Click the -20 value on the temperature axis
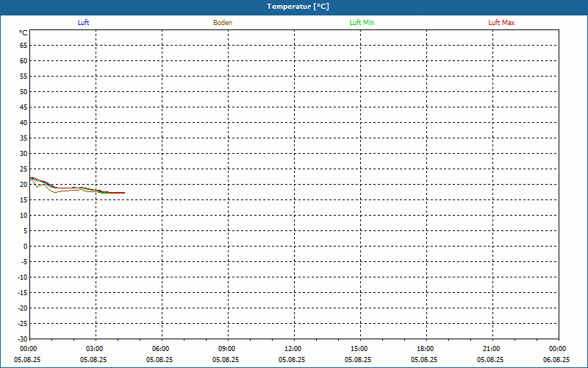588x368 pixels. pos(23,308)
